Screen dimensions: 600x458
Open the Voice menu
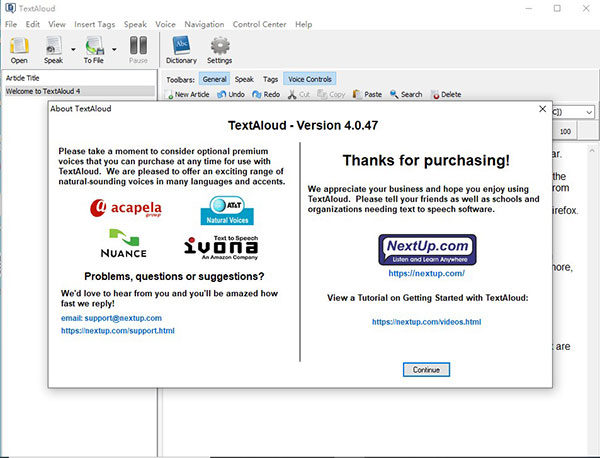coord(165,24)
